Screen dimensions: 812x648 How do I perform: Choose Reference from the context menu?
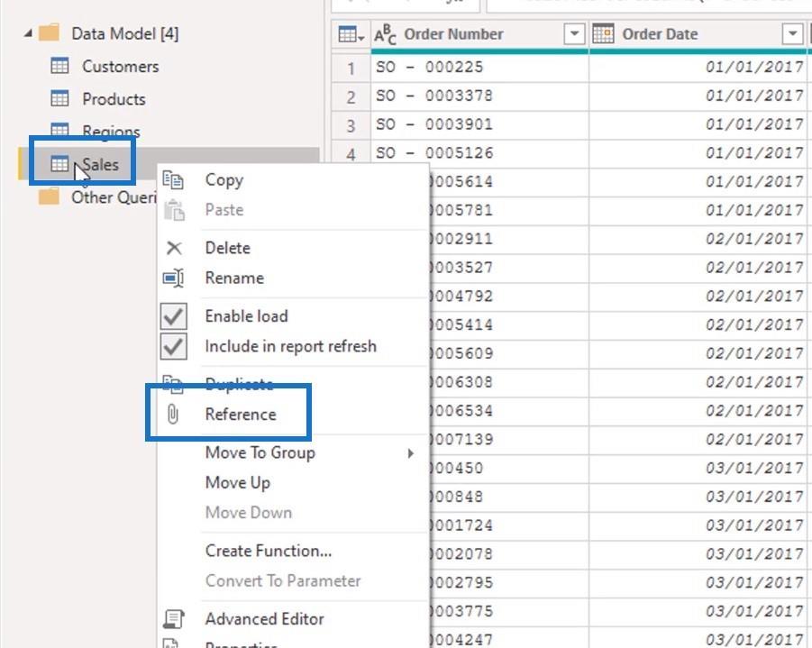241,414
